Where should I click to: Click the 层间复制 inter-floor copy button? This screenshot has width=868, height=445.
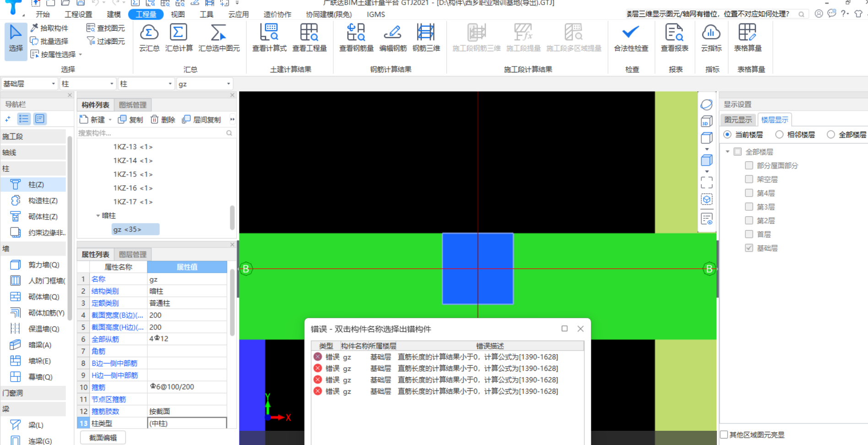(201, 120)
